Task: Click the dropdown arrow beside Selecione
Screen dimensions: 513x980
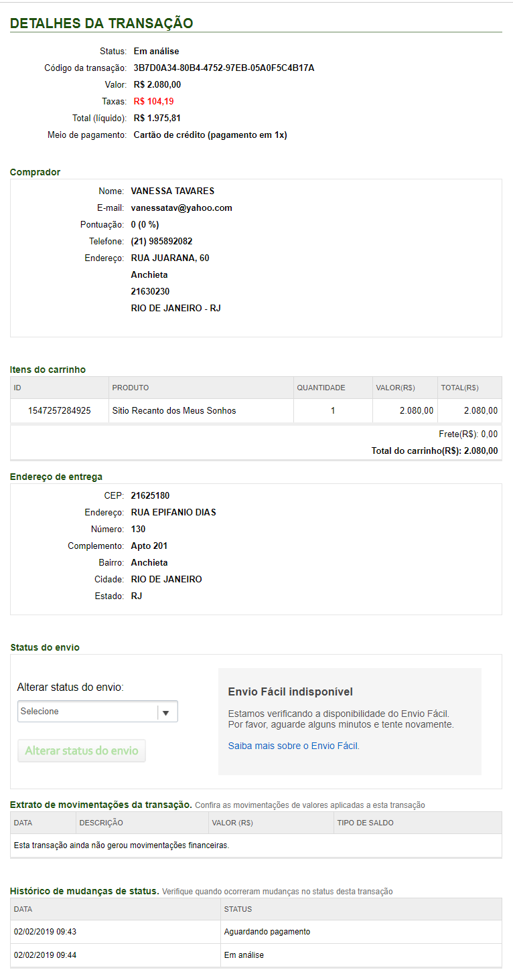Action: pyautogui.click(x=167, y=712)
